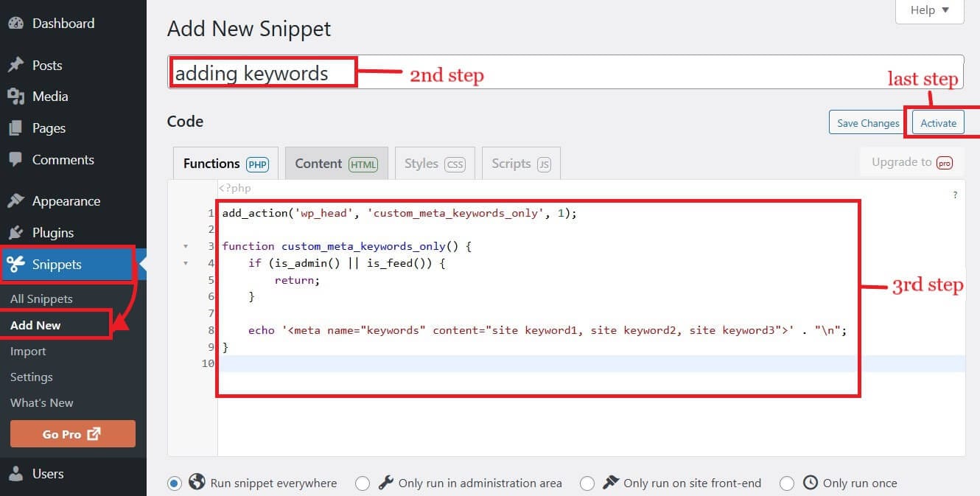Click the CSS badge icon

(455, 164)
